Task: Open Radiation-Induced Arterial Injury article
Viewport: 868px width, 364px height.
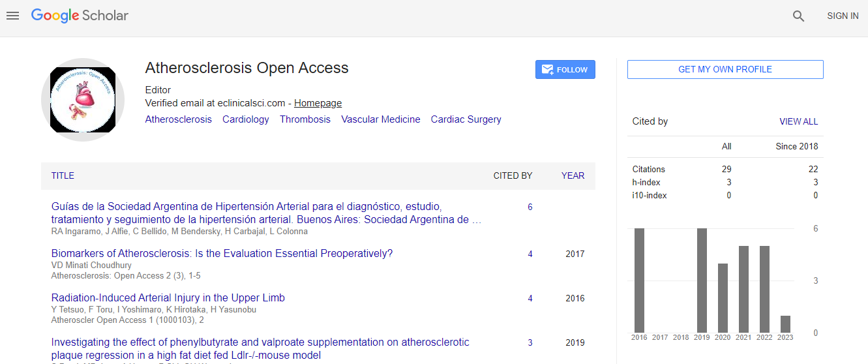Action: (x=168, y=298)
